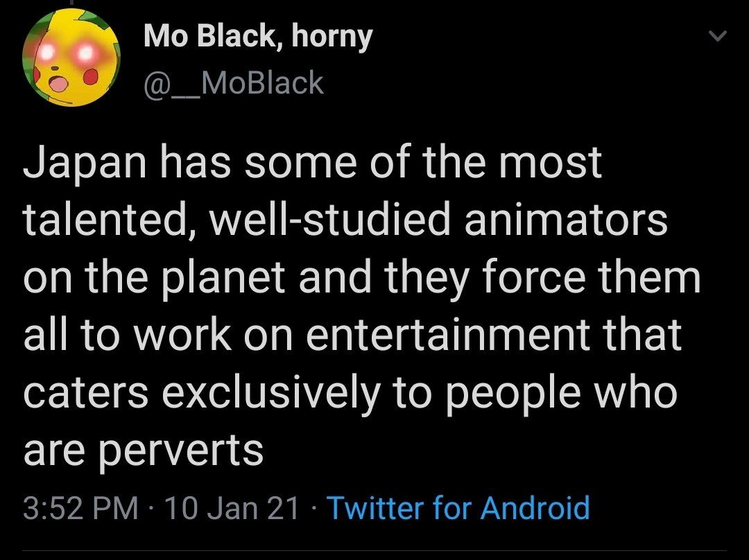
Task: Click the 3:52 PM timestamp
Action: coord(80,508)
